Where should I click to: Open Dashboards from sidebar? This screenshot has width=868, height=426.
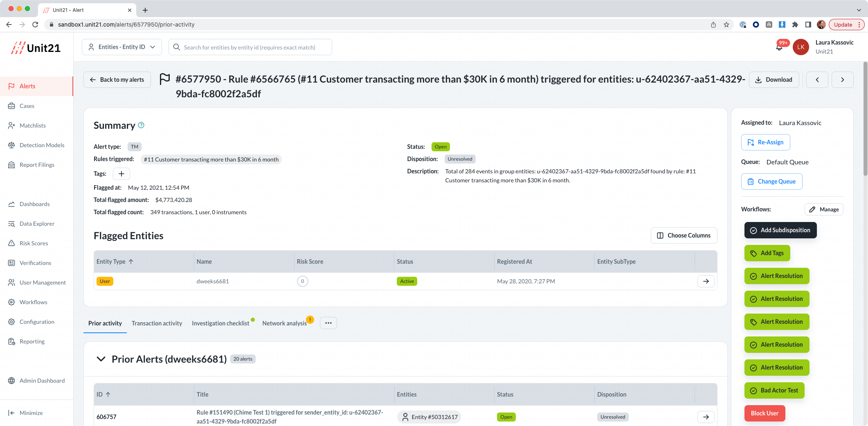pyautogui.click(x=34, y=204)
